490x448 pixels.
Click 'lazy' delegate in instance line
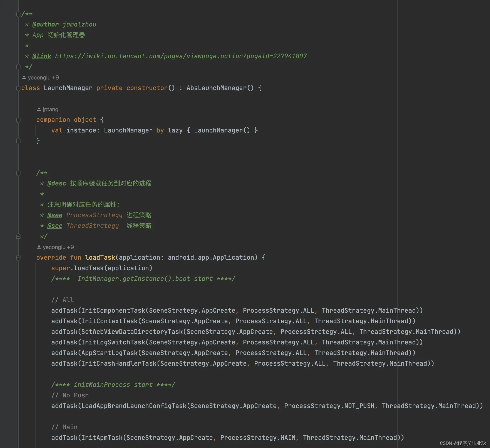pos(175,131)
